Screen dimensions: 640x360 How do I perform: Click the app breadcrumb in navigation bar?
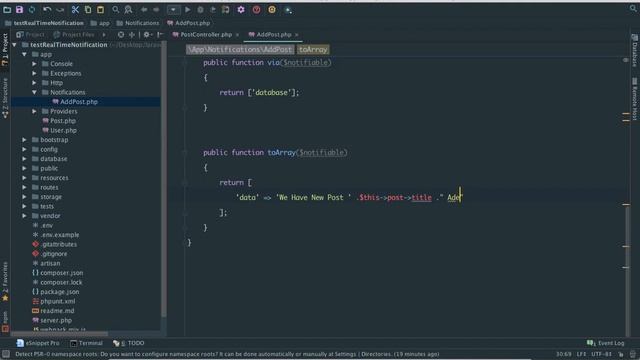point(100,23)
